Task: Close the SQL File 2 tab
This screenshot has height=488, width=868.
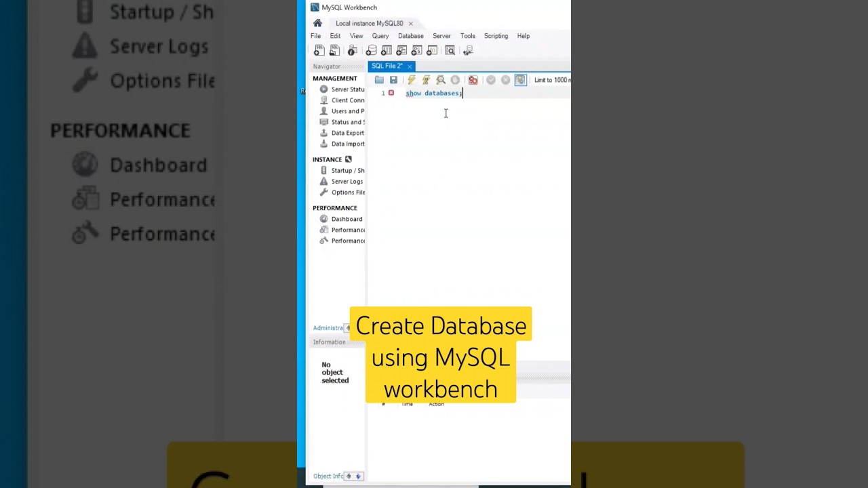Action: pyautogui.click(x=410, y=66)
